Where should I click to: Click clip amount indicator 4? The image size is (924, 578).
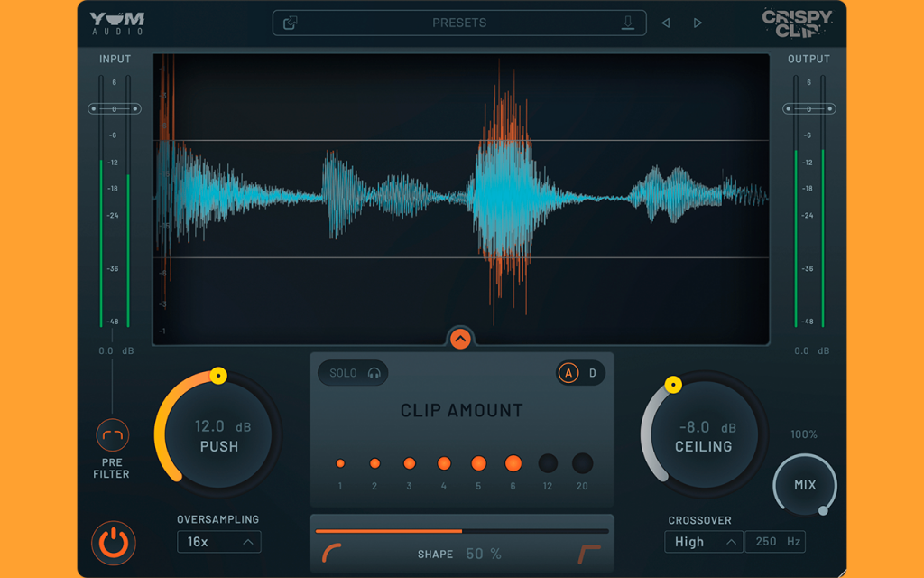pos(444,463)
